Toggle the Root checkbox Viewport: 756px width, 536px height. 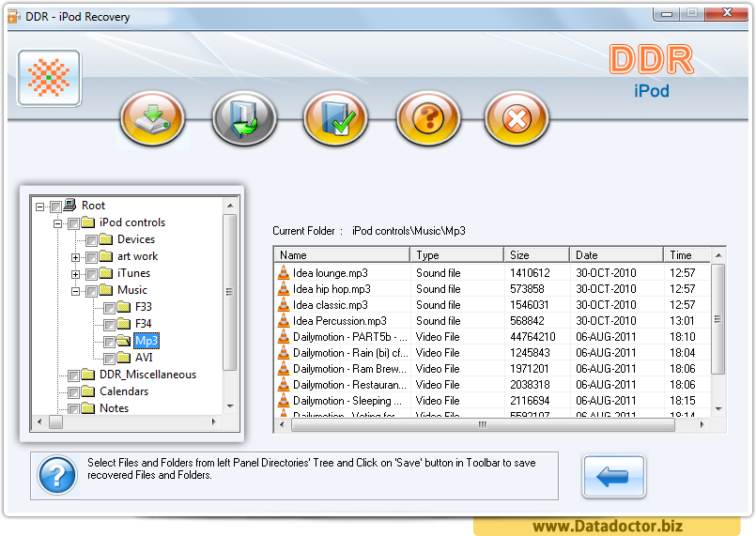(55, 207)
